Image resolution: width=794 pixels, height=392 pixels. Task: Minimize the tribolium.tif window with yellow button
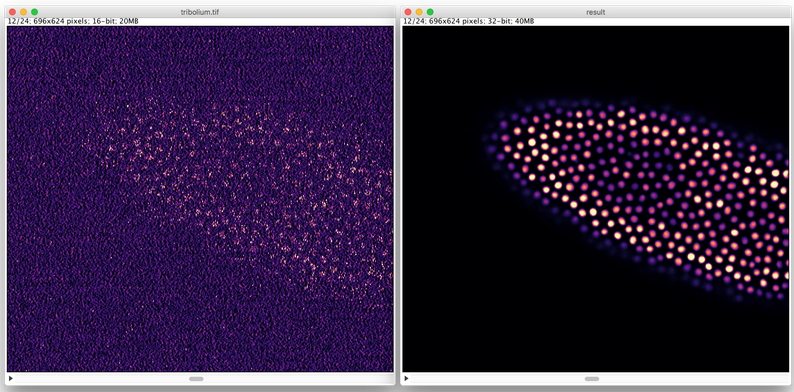tap(23, 12)
